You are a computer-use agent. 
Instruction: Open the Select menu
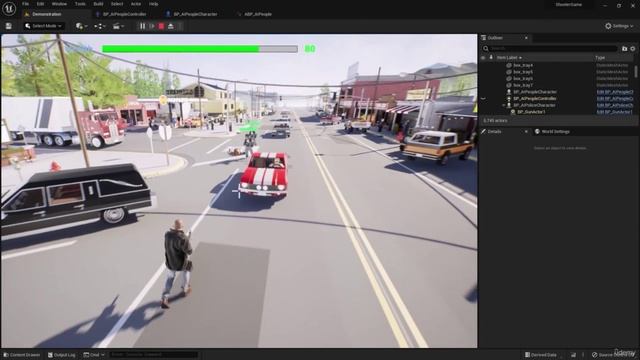117,4
